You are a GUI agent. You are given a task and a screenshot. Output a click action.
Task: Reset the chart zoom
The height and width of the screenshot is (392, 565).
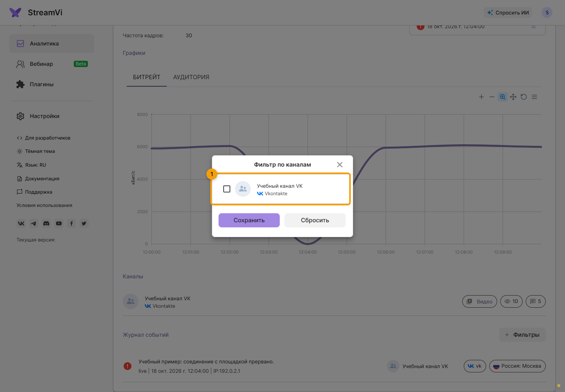click(x=524, y=97)
